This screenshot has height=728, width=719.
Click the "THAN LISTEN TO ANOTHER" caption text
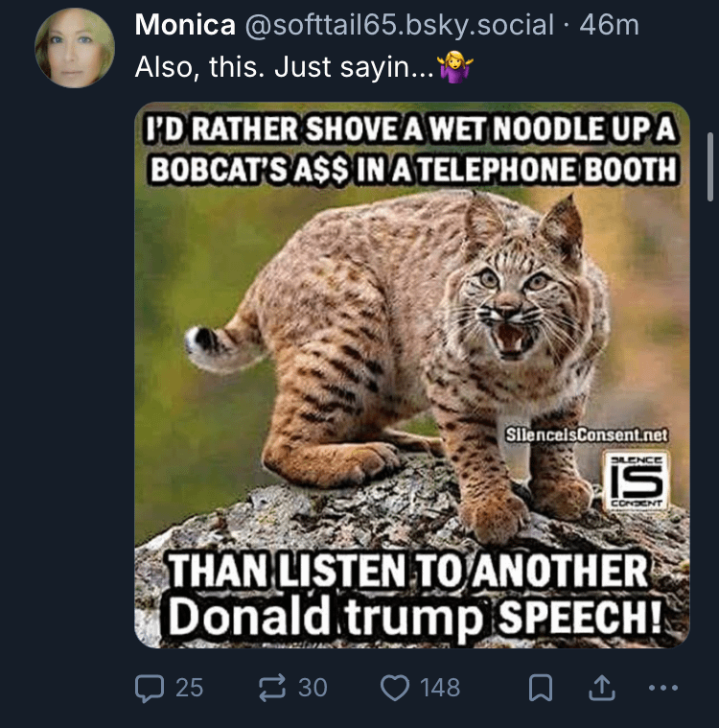click(x=408, y=573)
